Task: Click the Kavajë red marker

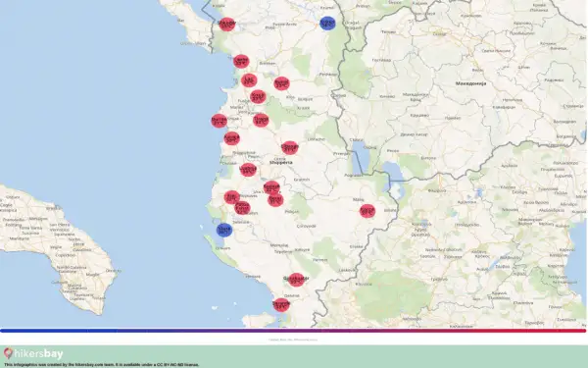Action: click(231, 138)
